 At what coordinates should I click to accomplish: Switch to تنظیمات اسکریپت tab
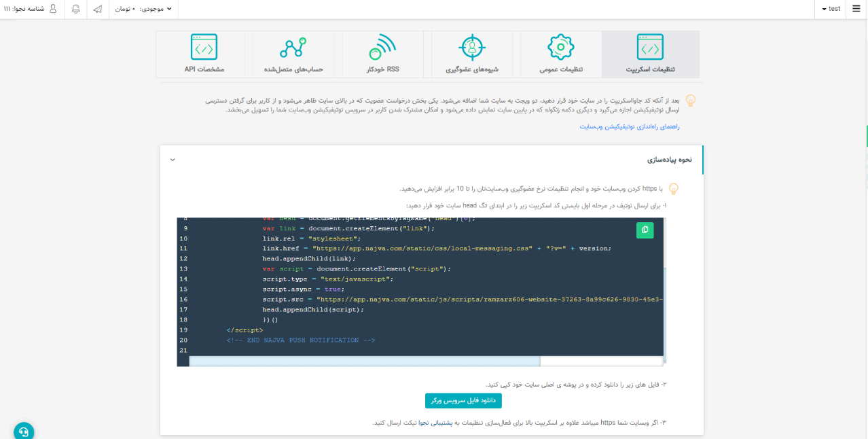tap(651, 54)
